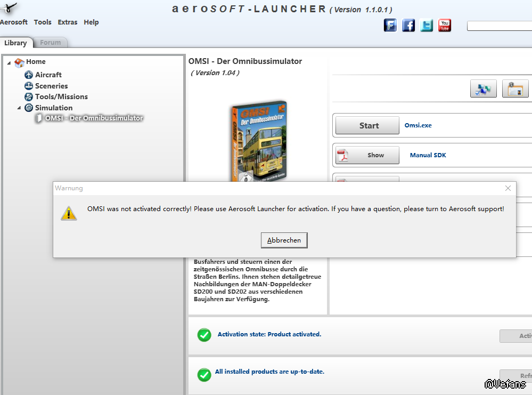
Task: Open the Twitter icon link
Action: pos(427,26)
